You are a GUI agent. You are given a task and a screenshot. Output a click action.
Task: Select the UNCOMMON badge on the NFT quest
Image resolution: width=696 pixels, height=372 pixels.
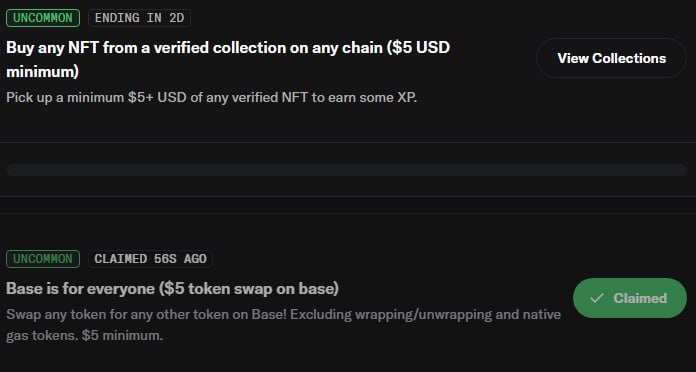pyautogui.click(x=43, y=18)
